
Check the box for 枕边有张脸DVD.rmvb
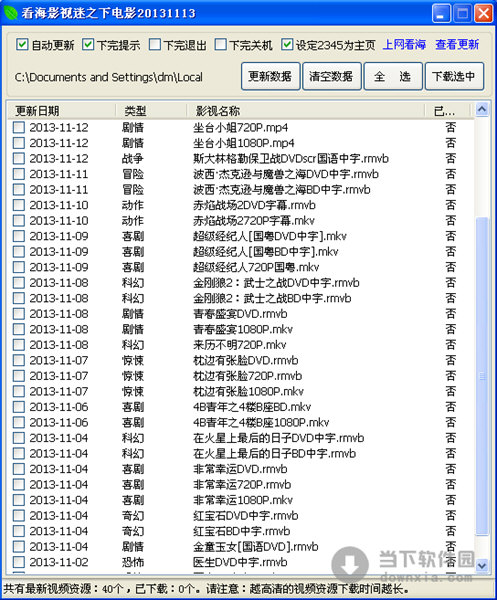(19, 360)
